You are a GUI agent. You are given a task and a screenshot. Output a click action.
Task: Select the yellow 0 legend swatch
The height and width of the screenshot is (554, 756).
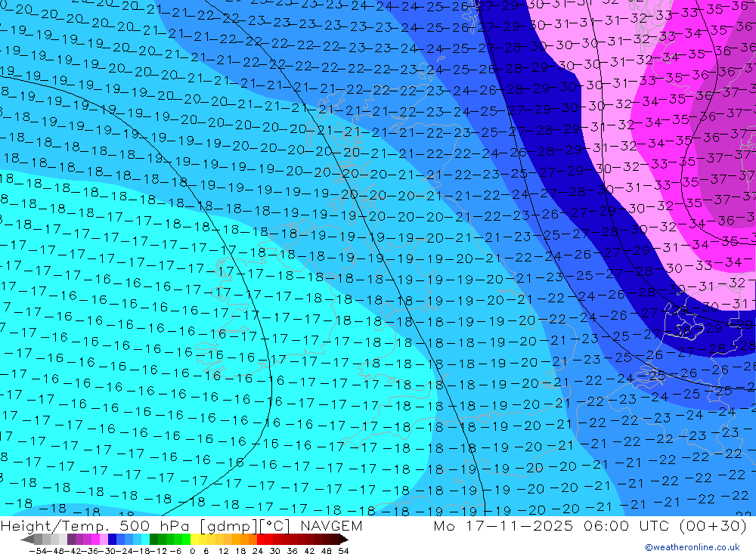[x=195, y=539]
